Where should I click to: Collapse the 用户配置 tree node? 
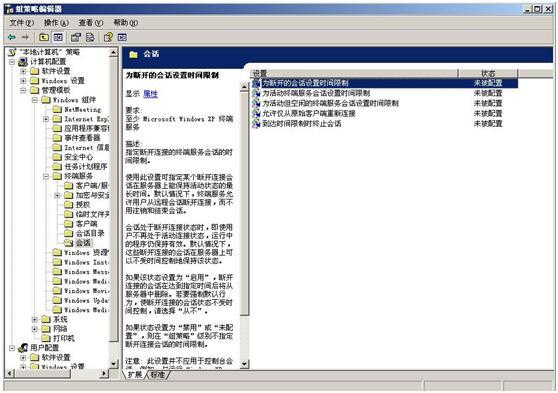[12, 348]
